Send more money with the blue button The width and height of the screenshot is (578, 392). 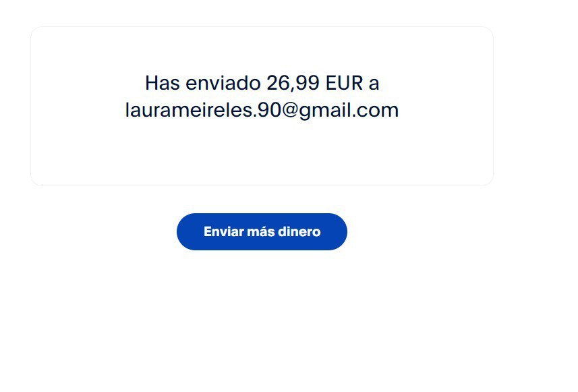coord(262,231)
